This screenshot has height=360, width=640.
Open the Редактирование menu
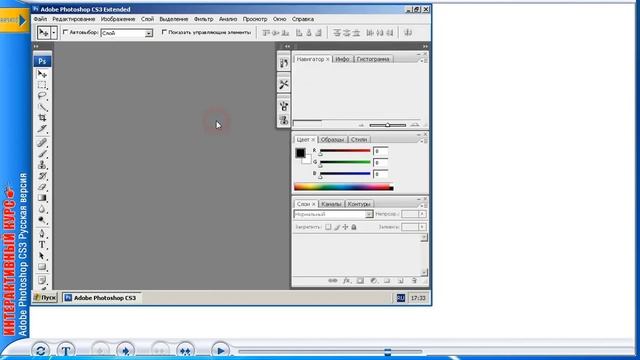(x=74, y=19)
